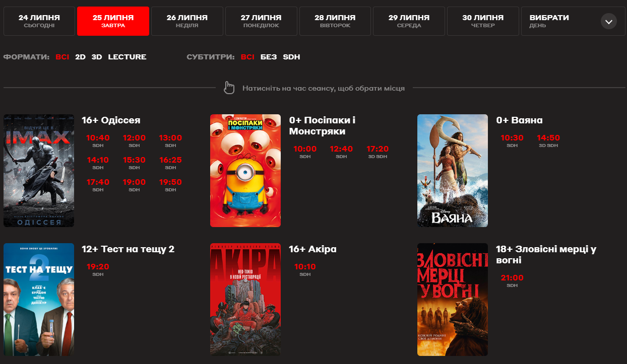
Task: Set subtitles filter to SDH
Action: click(x=291, y=57)
